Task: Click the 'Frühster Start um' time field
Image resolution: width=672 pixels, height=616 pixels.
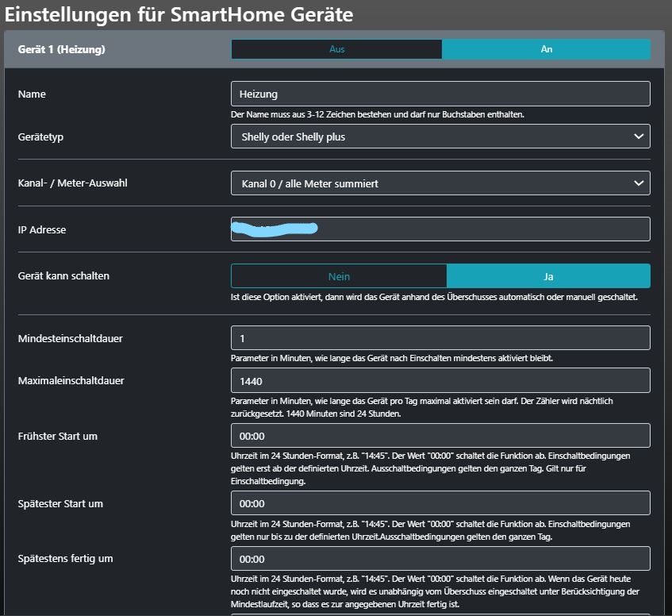Action: click(440, 436)
